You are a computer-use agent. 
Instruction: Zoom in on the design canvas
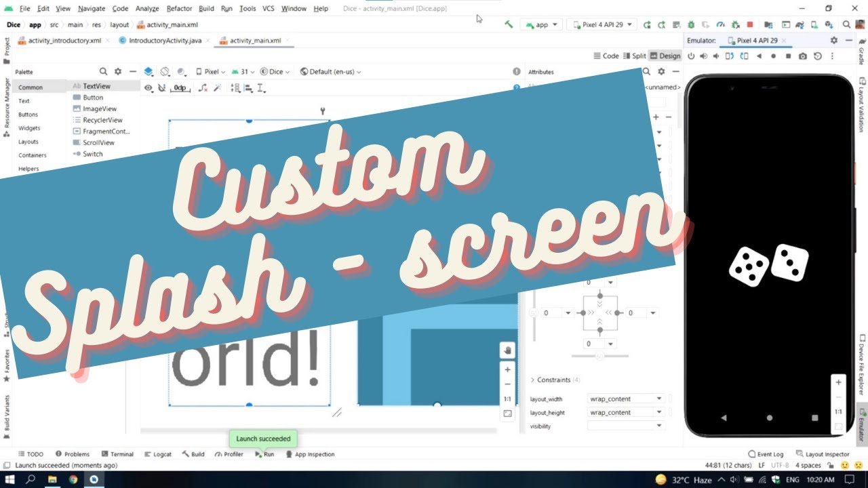click(x=507, y=369)
